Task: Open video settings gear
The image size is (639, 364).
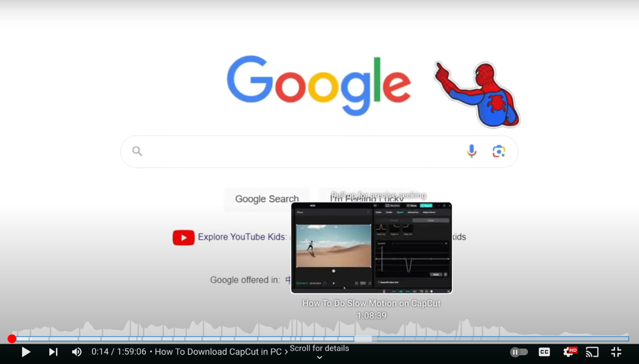Action: coord(569,352)
